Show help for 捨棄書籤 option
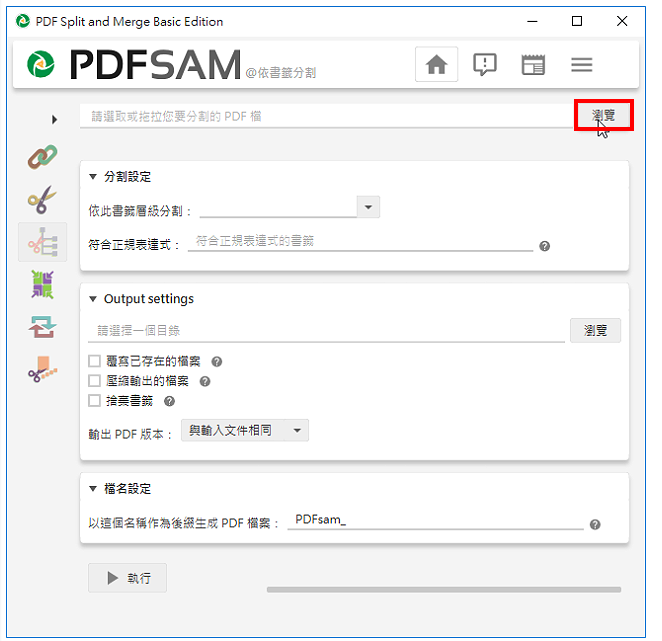Image resolution: width=662 pixels, height=641 pixels. tap(169, 401)
